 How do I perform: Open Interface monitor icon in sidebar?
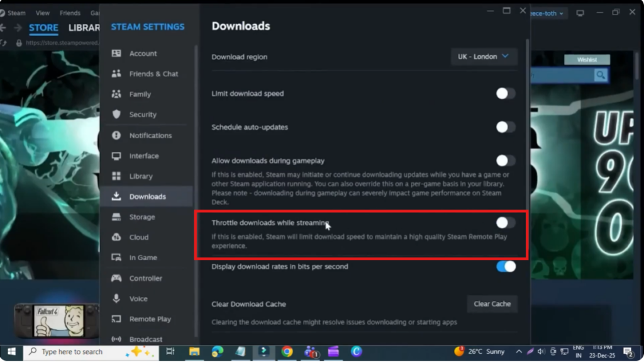[x=116, y=156]
